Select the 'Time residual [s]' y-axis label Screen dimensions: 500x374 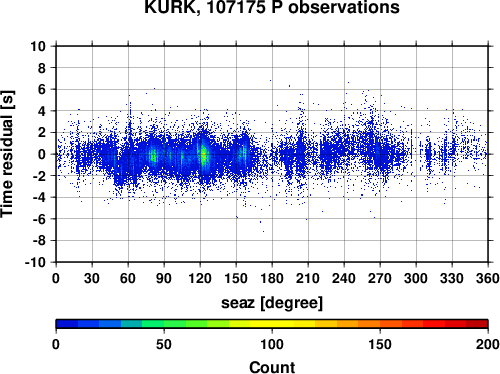pyautogui.click(x=7, y=154)
